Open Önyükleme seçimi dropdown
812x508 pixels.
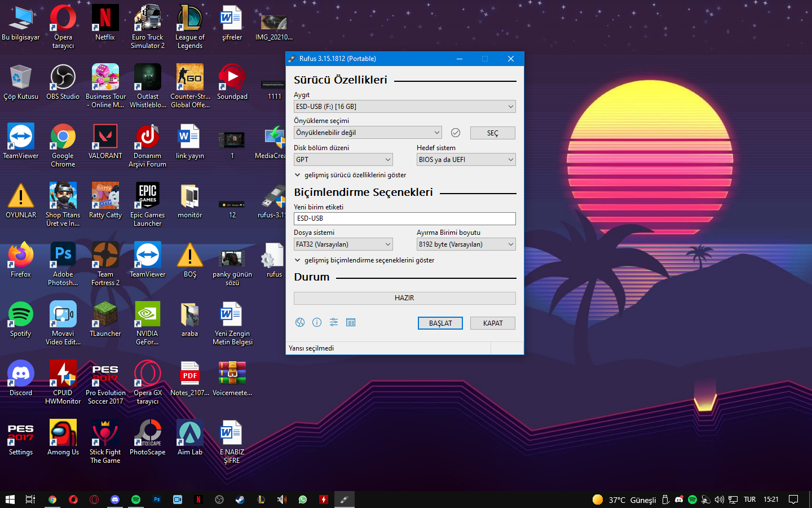coord(368,133)
